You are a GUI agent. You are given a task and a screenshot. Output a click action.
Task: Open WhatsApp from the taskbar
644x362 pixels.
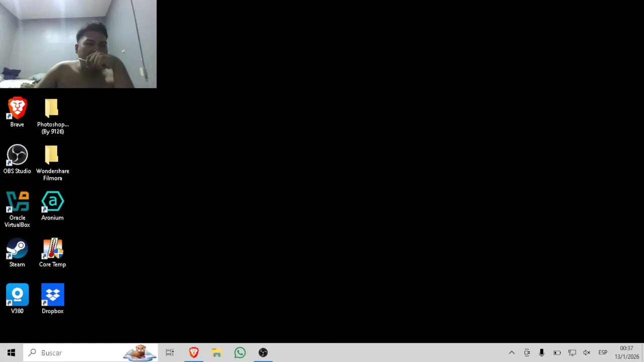click(x=240, y=353)
